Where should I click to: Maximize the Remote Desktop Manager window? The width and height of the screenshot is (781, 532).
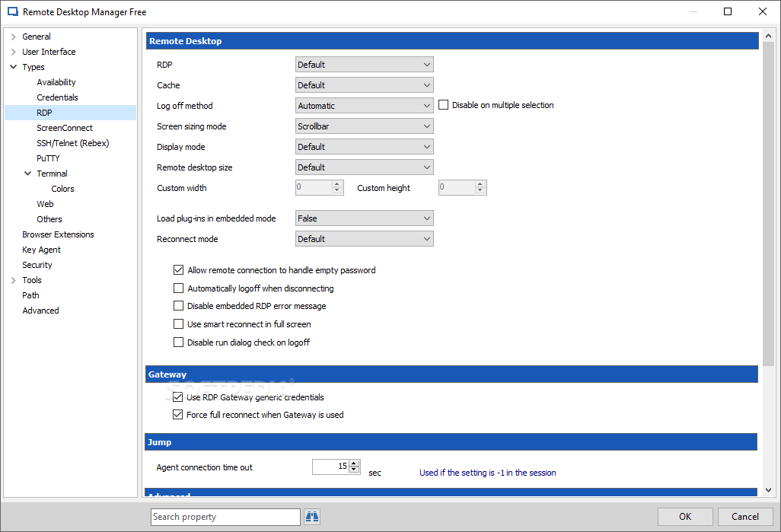point(728,11)
